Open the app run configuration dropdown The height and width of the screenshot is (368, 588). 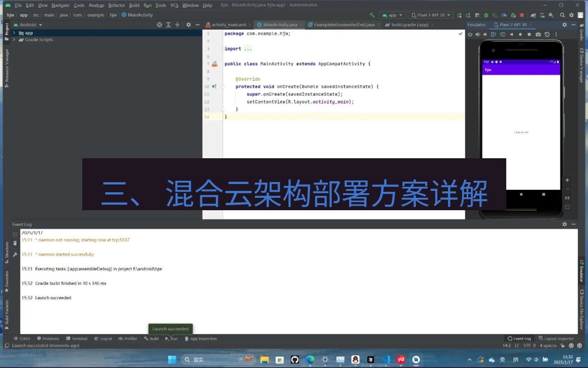(392, 15)
